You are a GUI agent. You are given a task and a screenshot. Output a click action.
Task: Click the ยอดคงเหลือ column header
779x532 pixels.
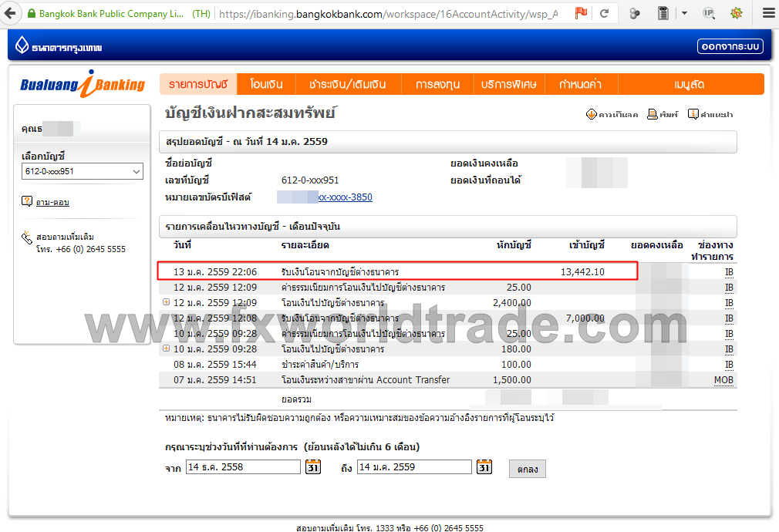click(x=657, y=245)
